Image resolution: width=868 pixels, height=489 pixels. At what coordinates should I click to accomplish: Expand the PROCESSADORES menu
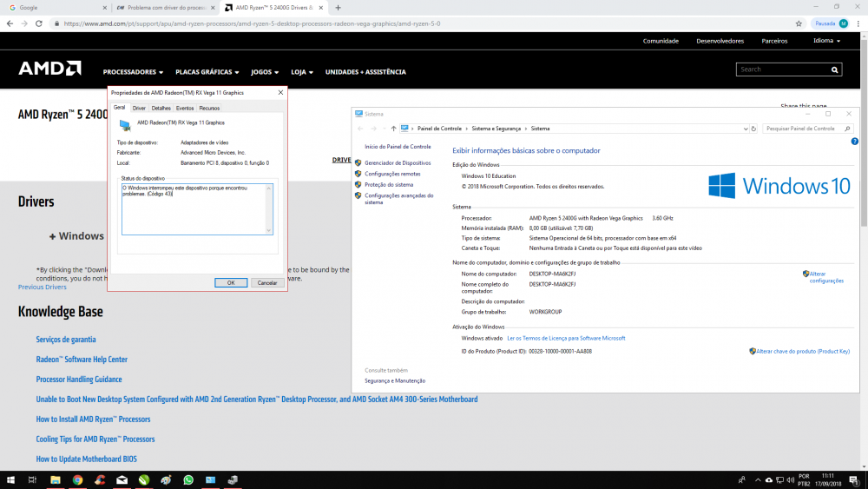[x=133, y=72]
